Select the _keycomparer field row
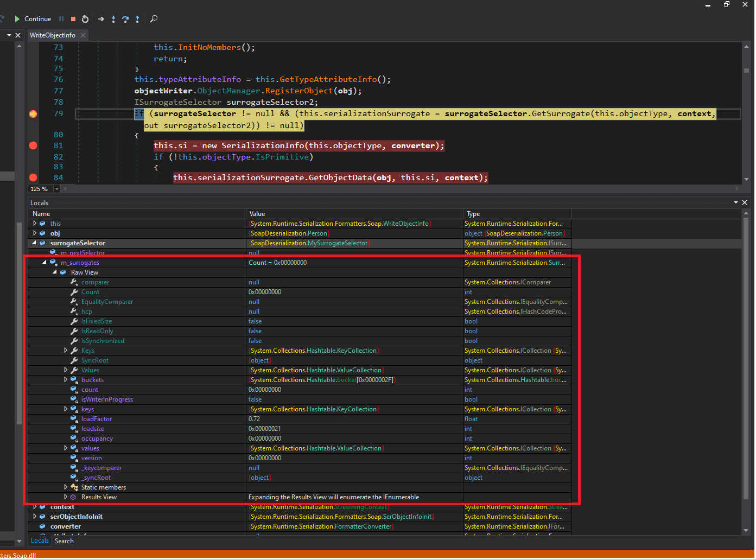 pyautogui.click(x=300, y=468)
